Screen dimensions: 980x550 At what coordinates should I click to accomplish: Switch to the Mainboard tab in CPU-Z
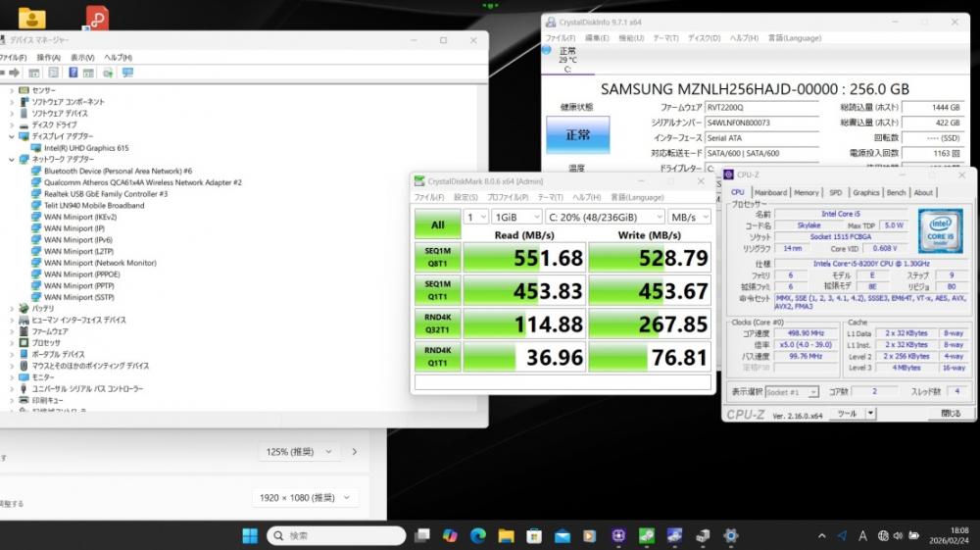[x=770, y=192]
